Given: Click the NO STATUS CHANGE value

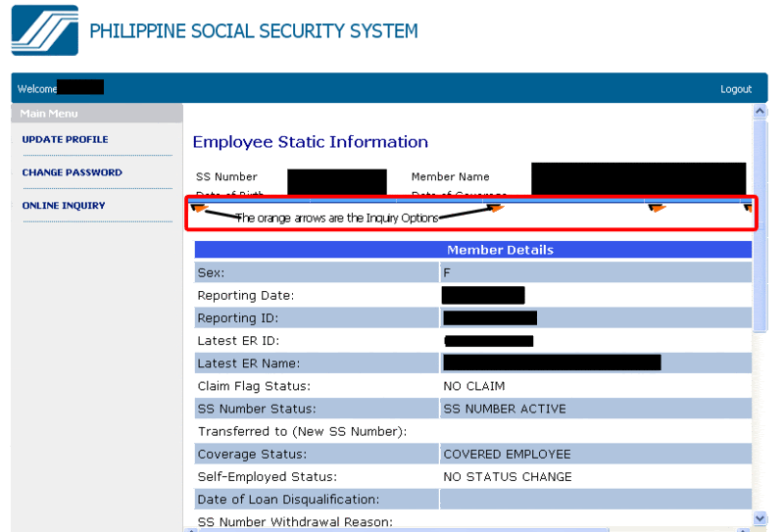Looking at the screenshot, I should 508,477.
